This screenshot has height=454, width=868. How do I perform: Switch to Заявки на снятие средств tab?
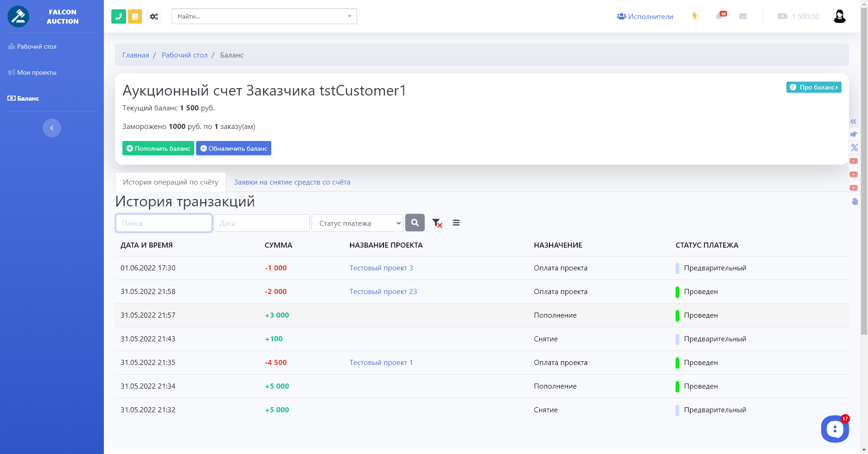292,182
